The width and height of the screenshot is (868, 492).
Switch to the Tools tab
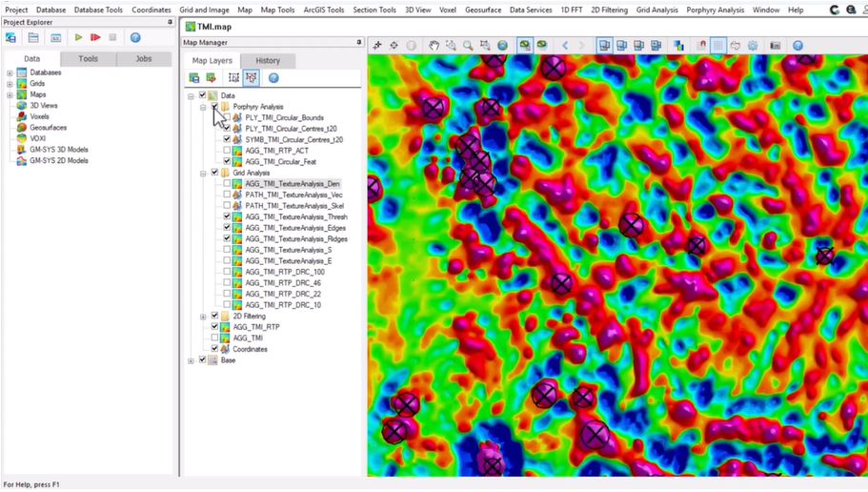tap(88, 59)
